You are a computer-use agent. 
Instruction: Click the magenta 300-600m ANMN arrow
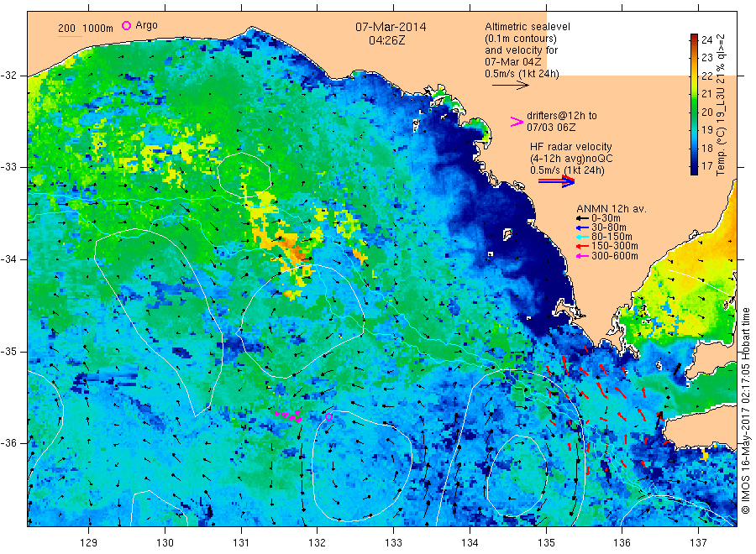(x=582, y=256)
